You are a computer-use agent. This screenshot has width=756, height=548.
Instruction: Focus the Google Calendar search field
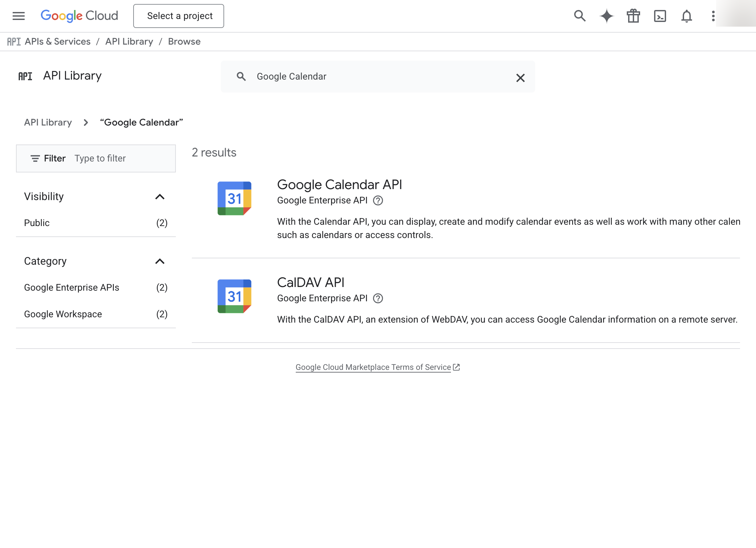pyautogui.click(x=378, y=77)
